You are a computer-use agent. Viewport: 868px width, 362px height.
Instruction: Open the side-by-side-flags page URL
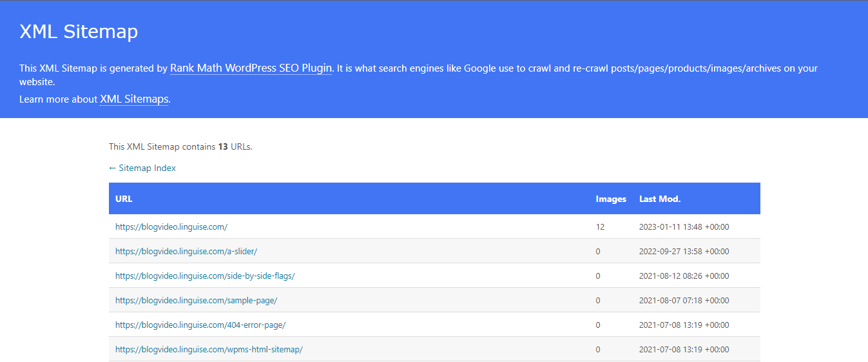pos(205,276)
